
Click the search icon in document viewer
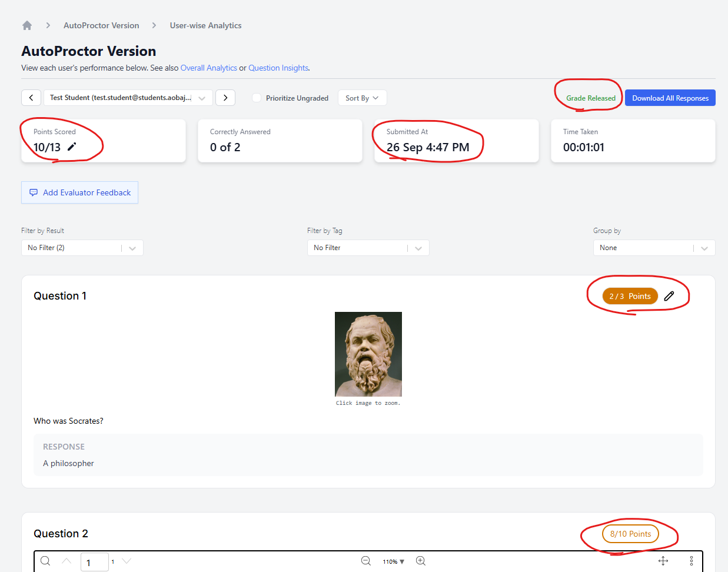45,561
